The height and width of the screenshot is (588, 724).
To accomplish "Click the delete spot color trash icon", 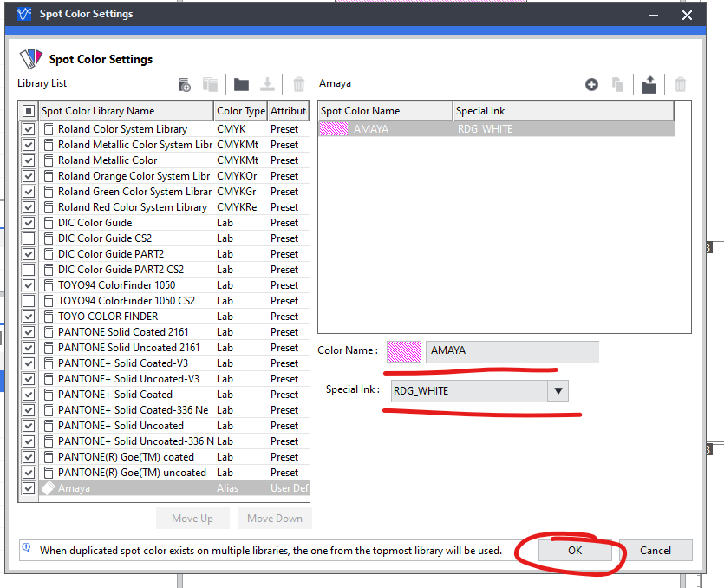I will coord(681,84).
